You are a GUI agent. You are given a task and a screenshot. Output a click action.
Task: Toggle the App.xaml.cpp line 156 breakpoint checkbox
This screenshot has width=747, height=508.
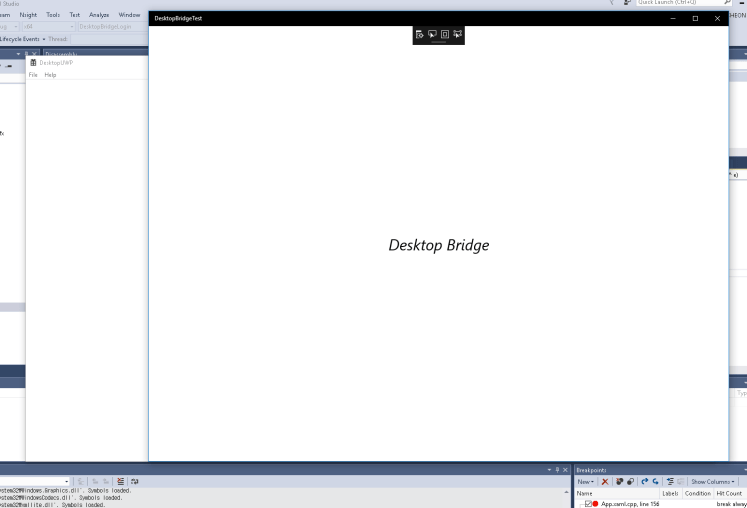(588, 504)
